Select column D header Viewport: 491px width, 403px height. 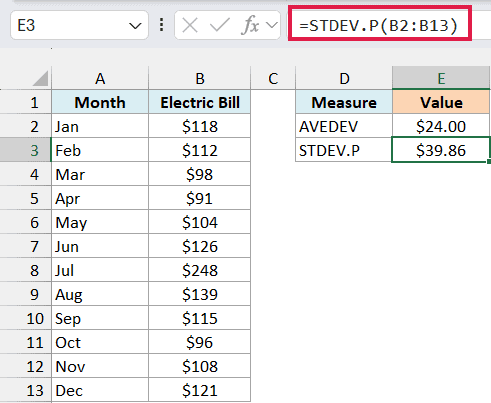344,79
